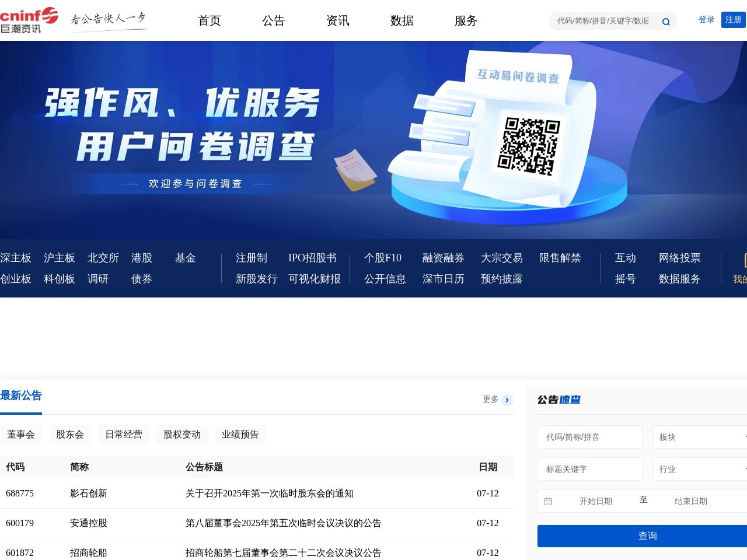Screen dimensions: 747x560
Task: Click the 查询 search button
Action: 648,535
